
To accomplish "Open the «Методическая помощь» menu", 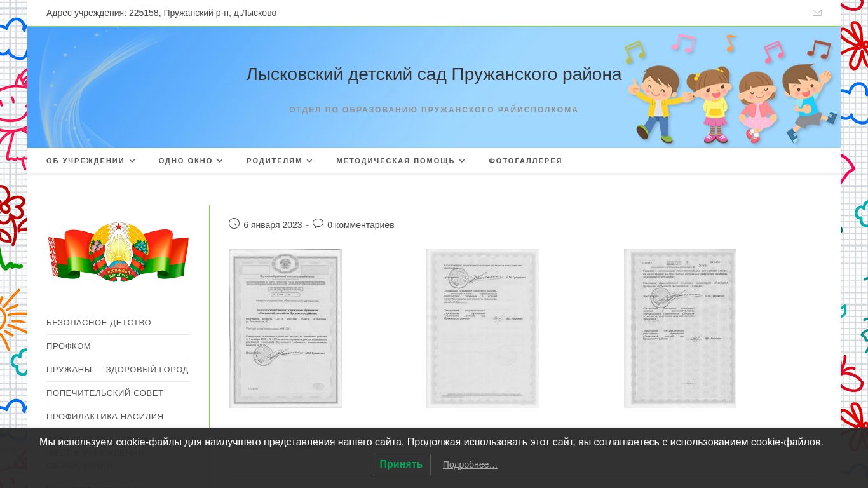I will [400, 161].
